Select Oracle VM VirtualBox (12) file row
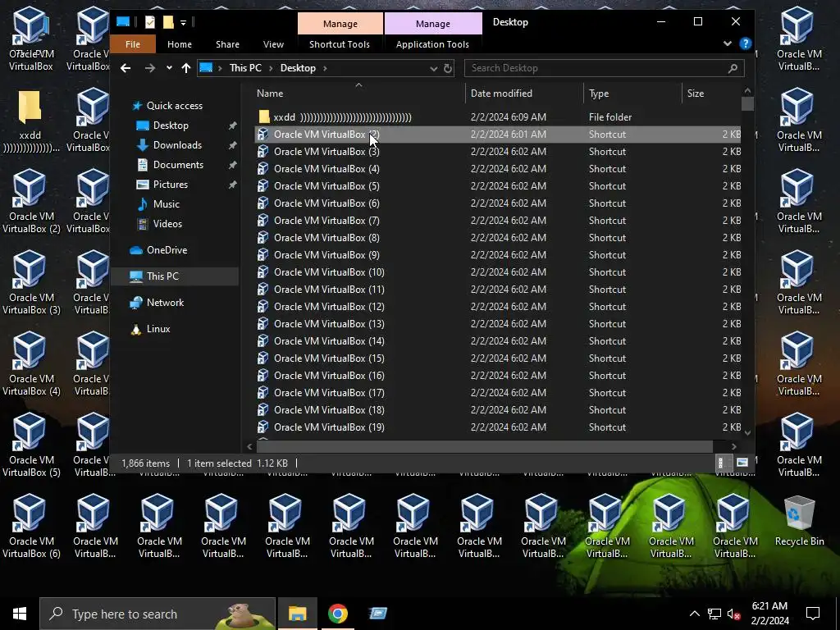Viewport: 840px width, 630px height. [x=498, y=307]
